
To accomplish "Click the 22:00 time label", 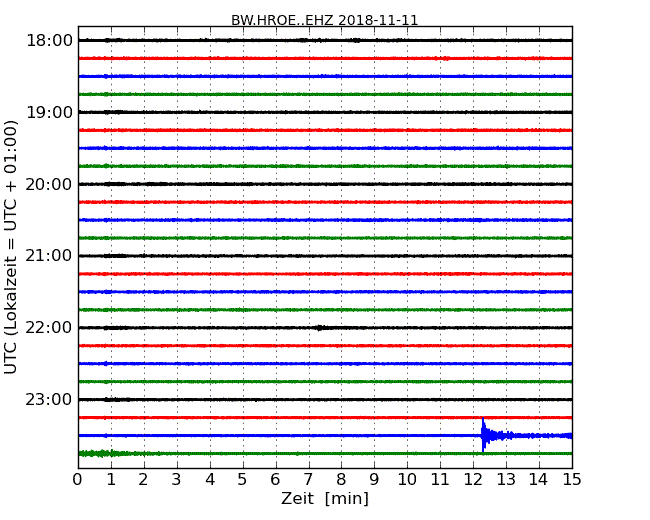I will 49,328.
